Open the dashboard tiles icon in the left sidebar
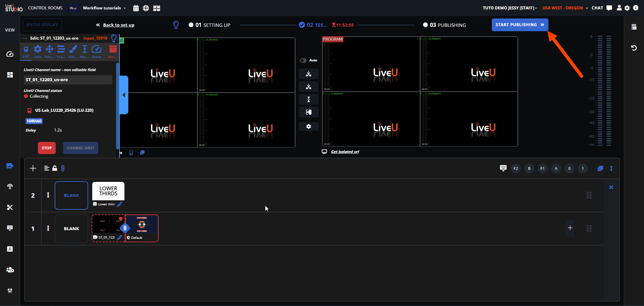Image resolution: width=644 pixels, height=306 pixels. [10, 75]
